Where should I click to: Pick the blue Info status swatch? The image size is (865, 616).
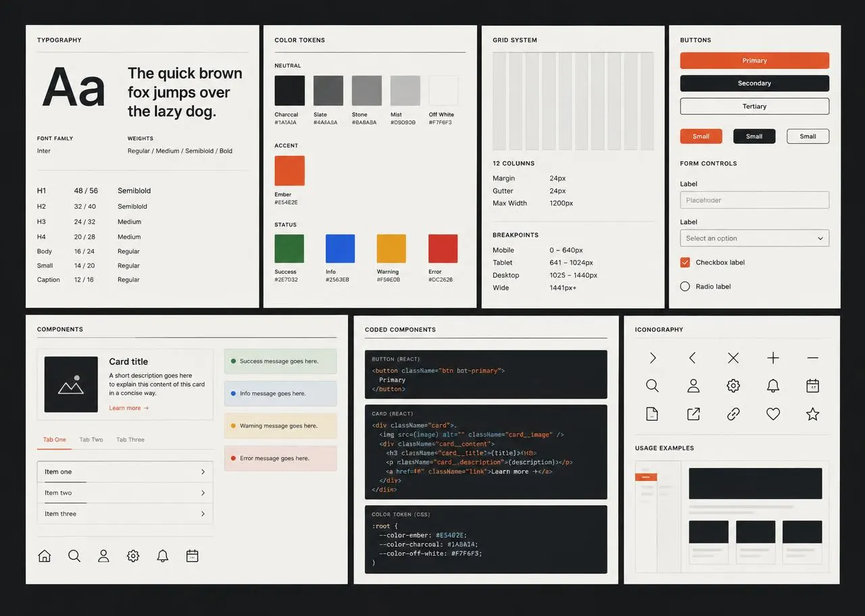pyautogui.click(x=341, y=249)
